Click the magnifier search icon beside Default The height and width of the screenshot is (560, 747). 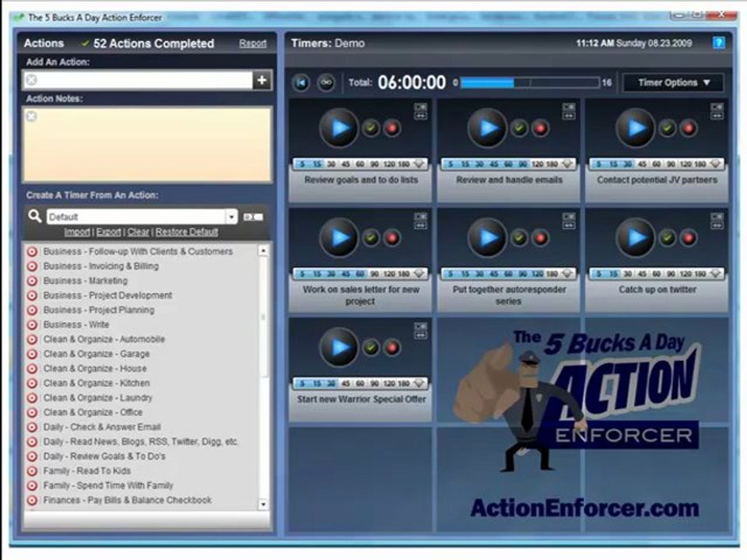(35, 215)
